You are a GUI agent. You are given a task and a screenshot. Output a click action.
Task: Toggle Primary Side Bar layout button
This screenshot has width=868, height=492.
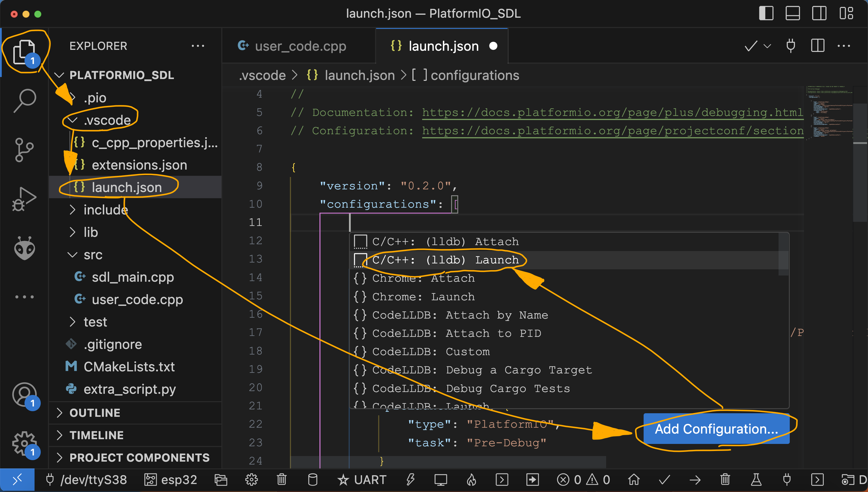(x=766, y=14)
